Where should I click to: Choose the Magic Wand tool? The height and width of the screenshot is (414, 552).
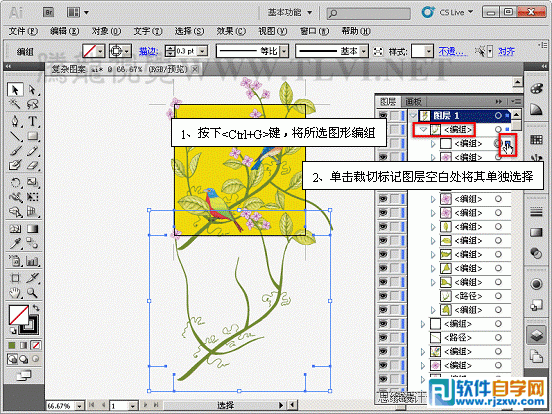[15, 104]
